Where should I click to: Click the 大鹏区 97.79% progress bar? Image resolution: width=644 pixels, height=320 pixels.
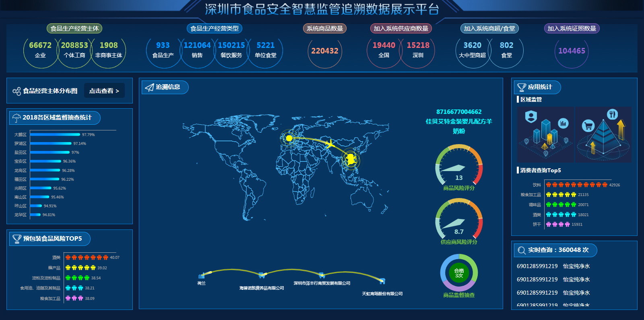coord(55,134)
